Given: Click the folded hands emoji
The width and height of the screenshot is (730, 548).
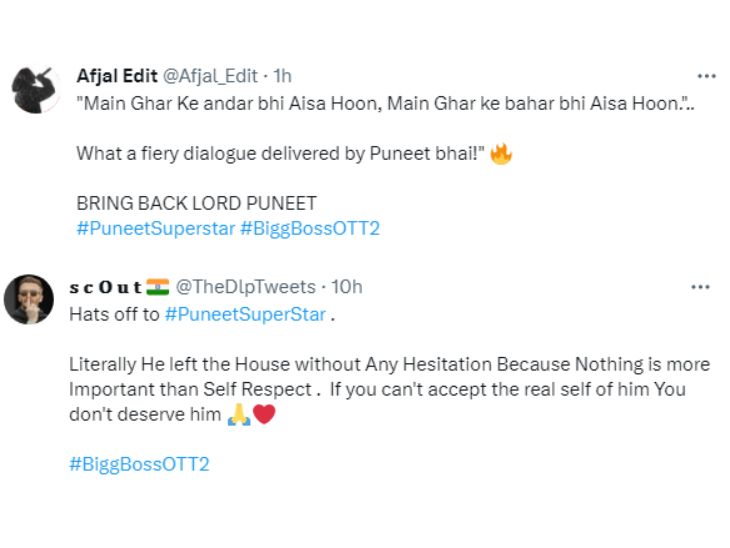Looking at the screenshot, I should click(238, 415).
